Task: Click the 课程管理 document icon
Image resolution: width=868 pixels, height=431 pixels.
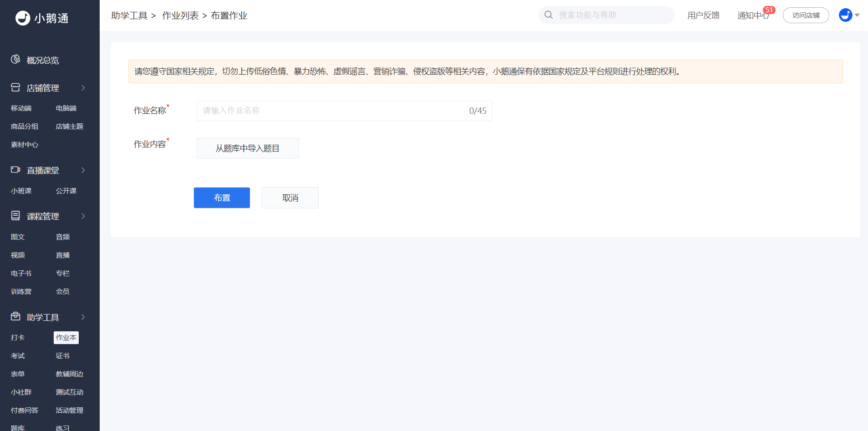Action: pos(15,216)
